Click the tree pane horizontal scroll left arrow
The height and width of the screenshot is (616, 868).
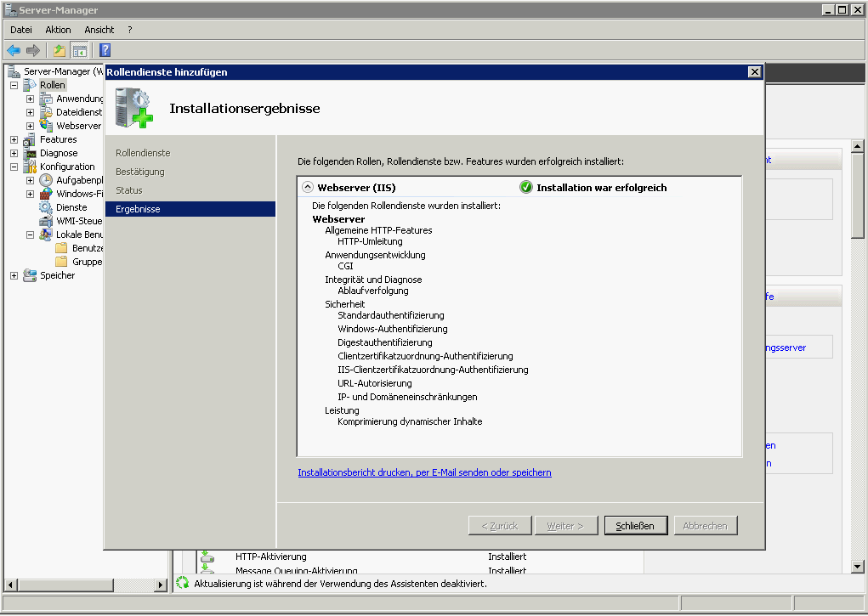[x=10, y=584]
